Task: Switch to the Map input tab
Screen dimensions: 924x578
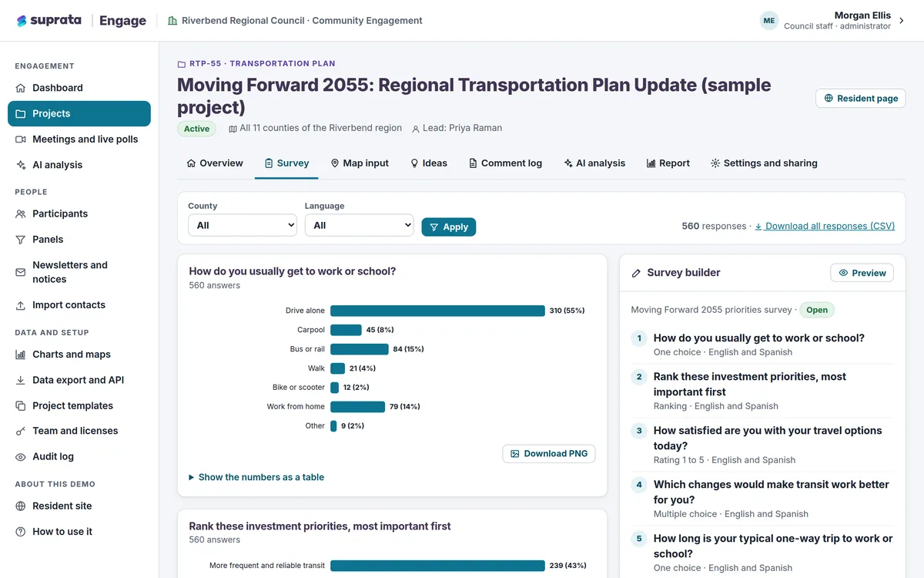Action: [360, 163]
